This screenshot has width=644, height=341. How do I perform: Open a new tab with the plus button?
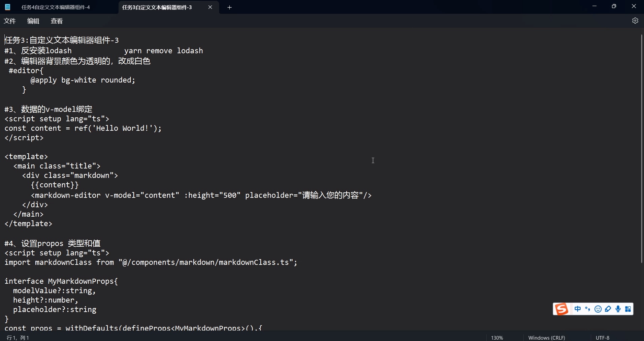pyautogui.click(x=230, y=7)
